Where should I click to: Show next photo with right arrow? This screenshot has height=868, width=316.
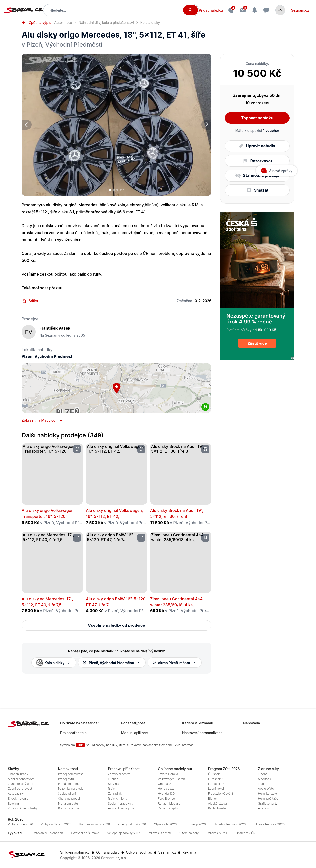click(207, 125)
